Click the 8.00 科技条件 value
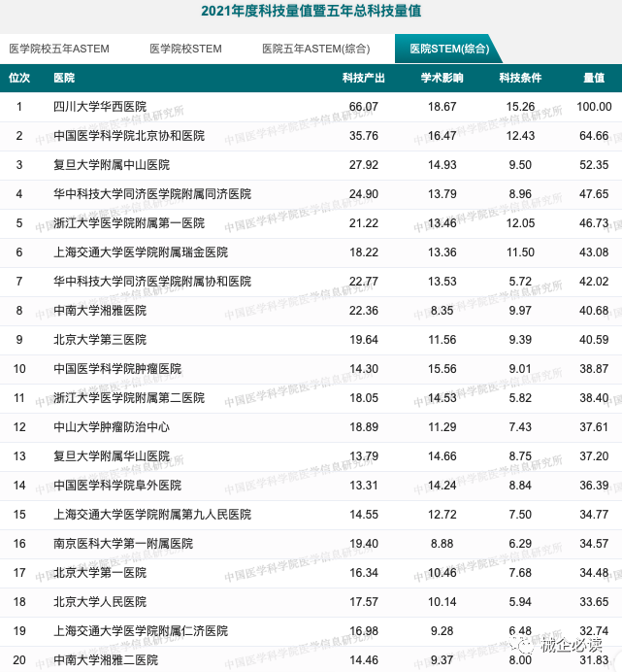The height and width of the screenshot is (672, 622). [x=520, y=660]
